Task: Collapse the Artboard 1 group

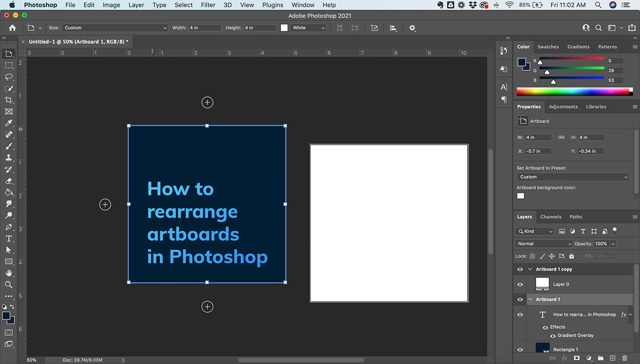Action: [x=530, y=300]
